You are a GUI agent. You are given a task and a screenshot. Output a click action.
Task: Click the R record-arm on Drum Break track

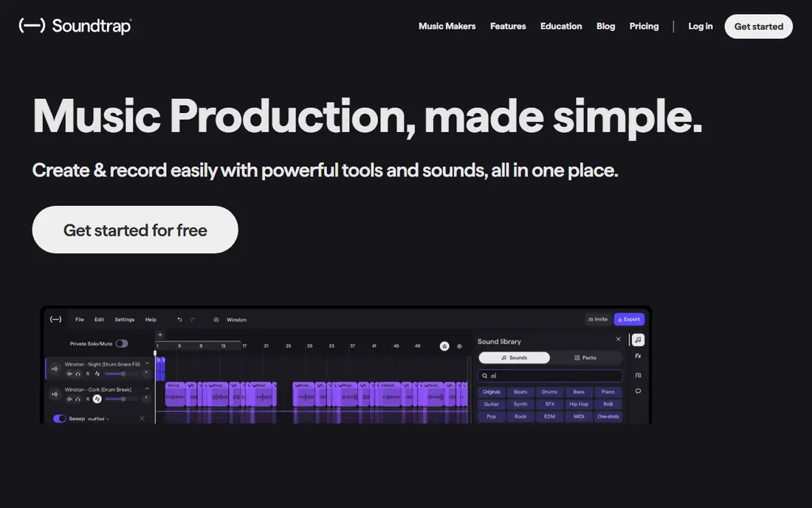pyautogui.click(x=88, y=399)
